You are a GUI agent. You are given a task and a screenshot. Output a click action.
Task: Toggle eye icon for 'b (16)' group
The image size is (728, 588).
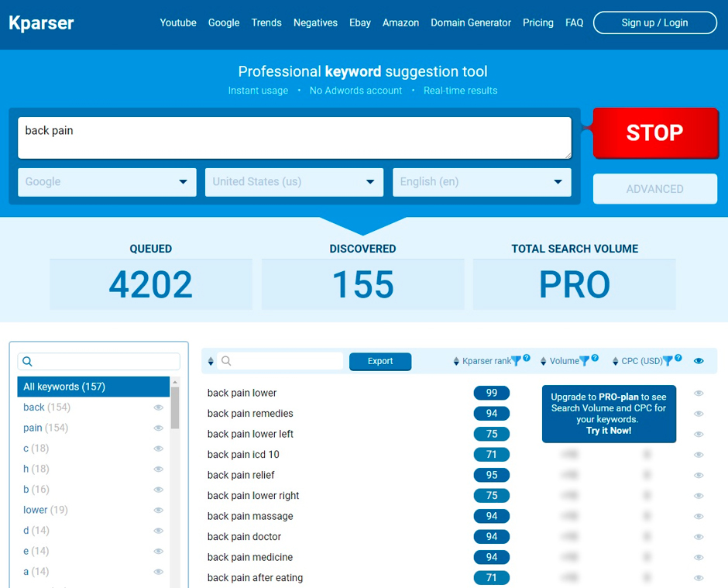pyautogui.click(x=158, y=490)
